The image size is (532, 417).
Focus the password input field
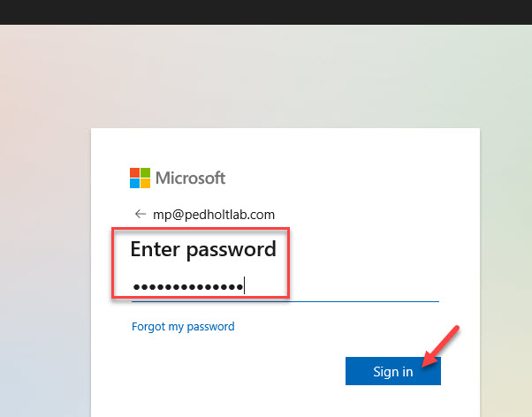tap(285, 287)
